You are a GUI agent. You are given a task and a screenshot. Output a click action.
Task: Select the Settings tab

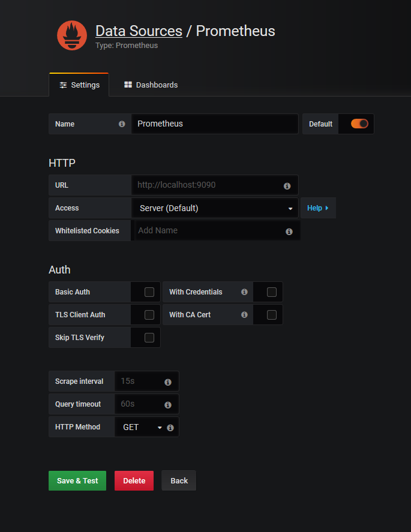(x=79, y=85)
